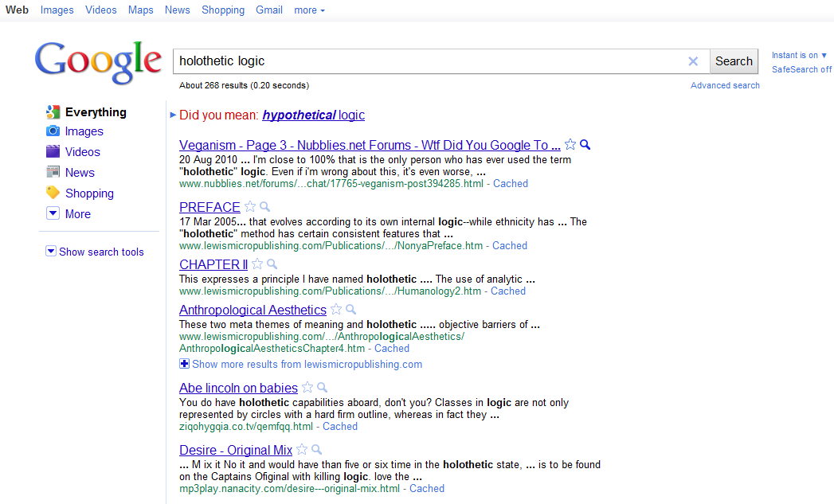Switch to Videos in left sidebar

(82, 152)
